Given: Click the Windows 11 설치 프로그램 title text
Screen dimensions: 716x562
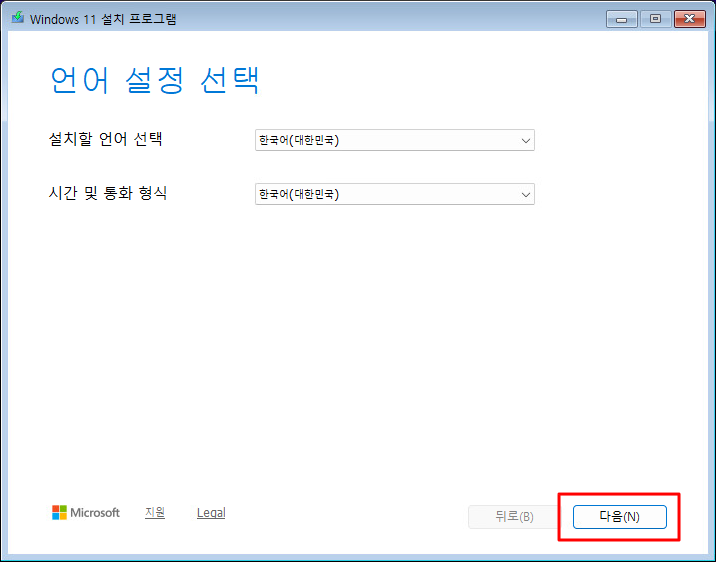Looking at the screenshot, I should coord(103,19).
